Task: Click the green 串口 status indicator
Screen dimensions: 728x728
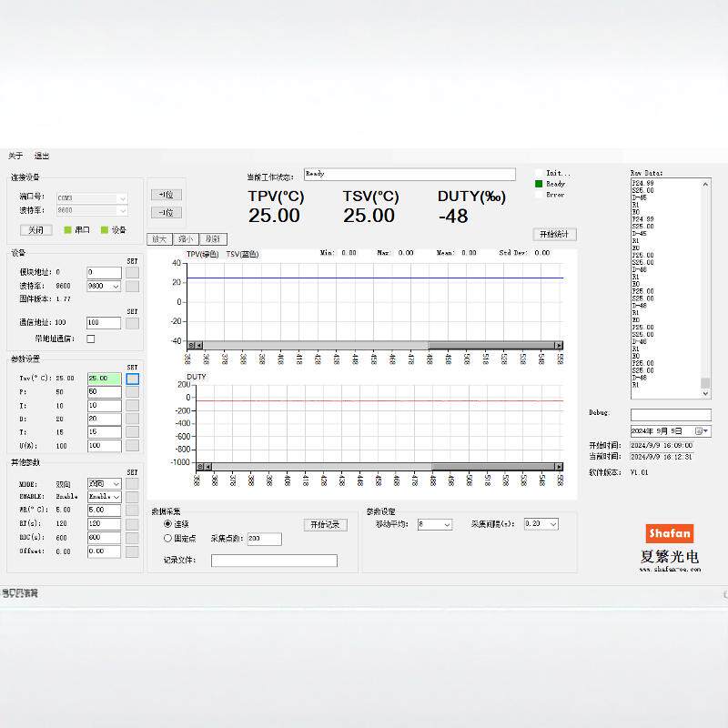Action: pos(67,230)
